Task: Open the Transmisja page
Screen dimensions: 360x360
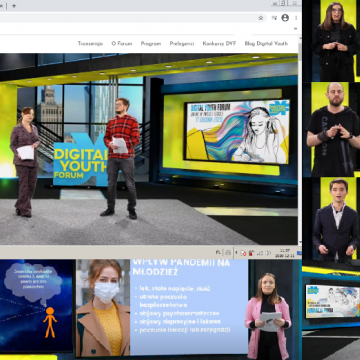Action: click(90, 43)
